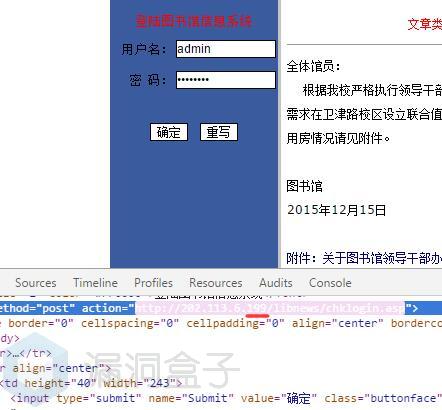Click the 重写 reset button
This screenshot has width=442, height=410.
219,132
